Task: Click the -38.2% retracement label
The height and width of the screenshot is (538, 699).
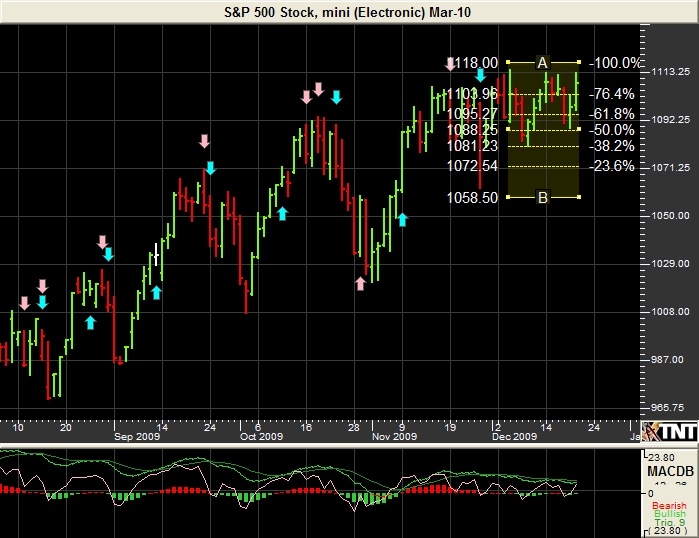Action: pyautogui.click(x=612, y=146)
